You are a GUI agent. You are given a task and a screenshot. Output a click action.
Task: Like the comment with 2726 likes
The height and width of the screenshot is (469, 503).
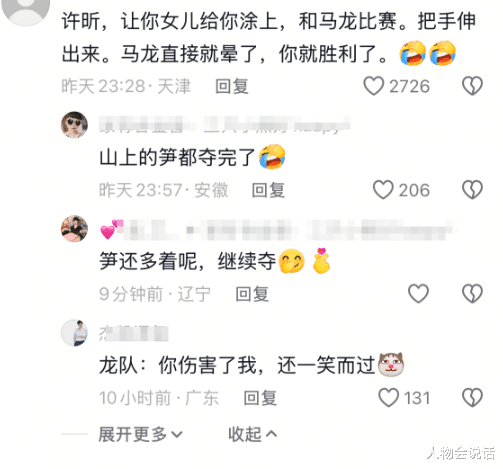click(x=373, y=86)
